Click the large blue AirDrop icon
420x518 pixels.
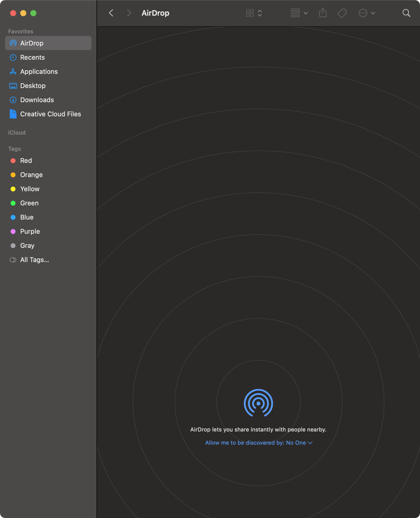[258, 403]
